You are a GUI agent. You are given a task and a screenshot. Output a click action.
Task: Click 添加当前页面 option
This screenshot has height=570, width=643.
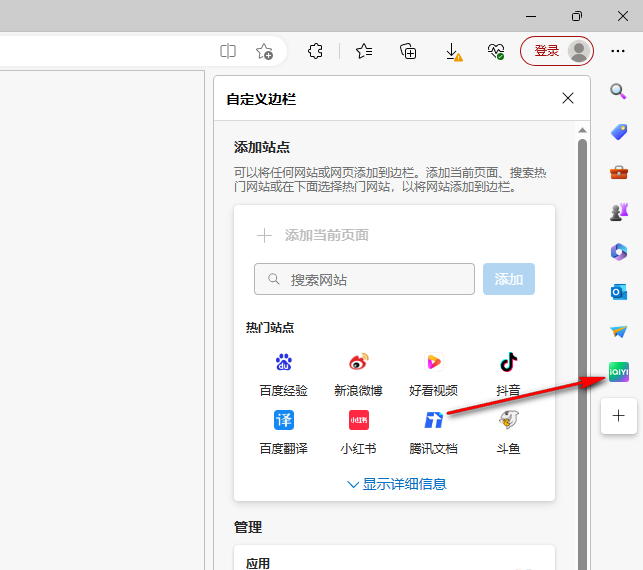pos(313,235)
